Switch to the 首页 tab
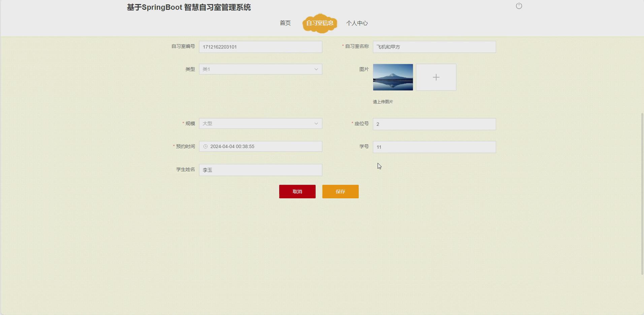 [x=285, y=23]
